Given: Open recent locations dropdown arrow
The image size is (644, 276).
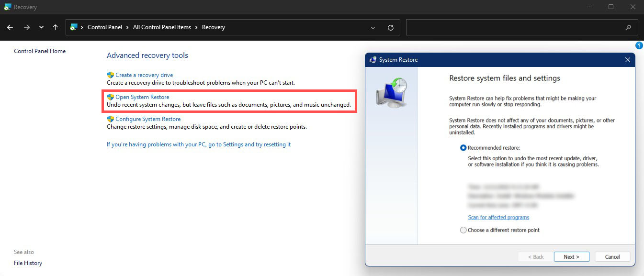Looking at the screenshot, I should (41, 27).
